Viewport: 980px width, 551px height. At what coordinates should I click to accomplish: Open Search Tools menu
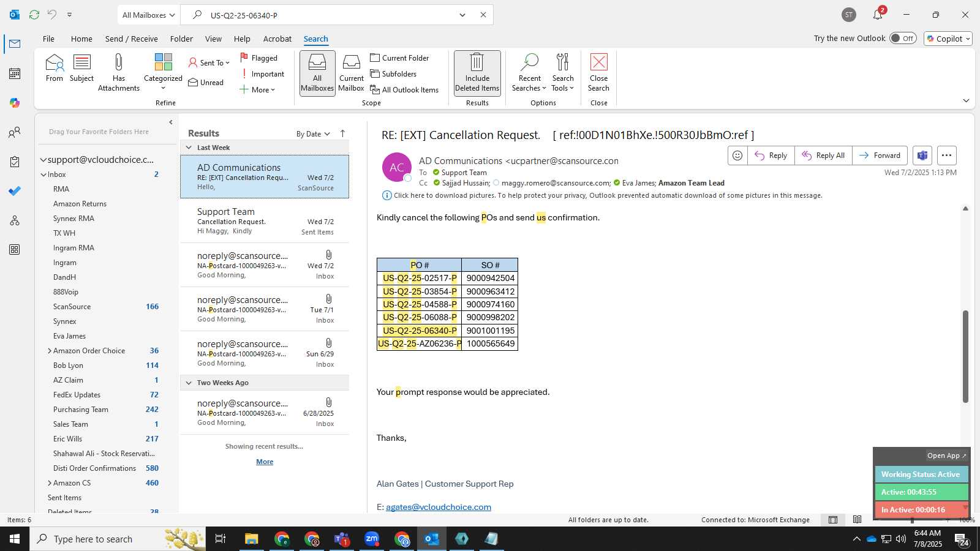(563, 73)
